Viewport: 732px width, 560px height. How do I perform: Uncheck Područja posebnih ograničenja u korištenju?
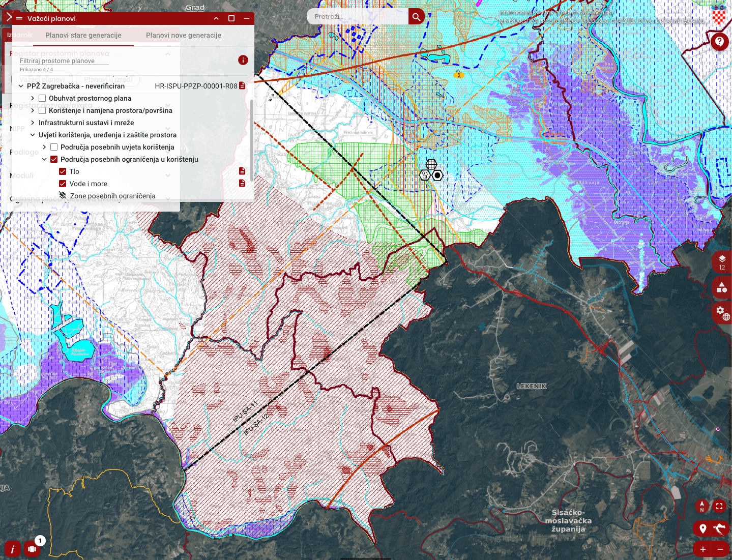tap(54, 159)
